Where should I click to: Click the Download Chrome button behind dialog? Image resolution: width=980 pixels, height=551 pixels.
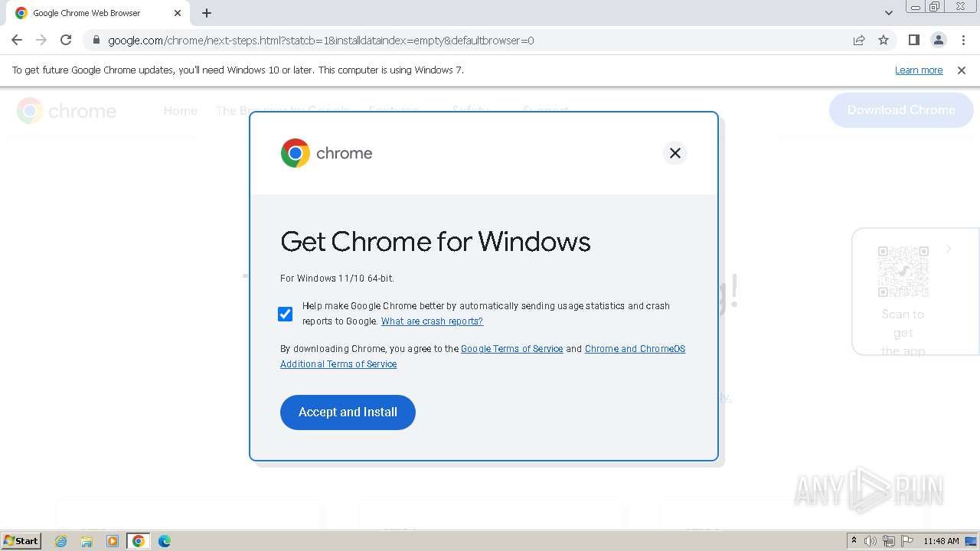click(x=901, y=110)
